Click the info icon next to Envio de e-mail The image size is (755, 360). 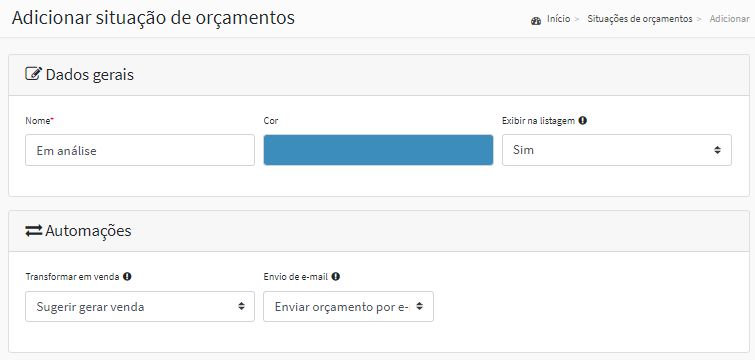(x=336, y=277)
